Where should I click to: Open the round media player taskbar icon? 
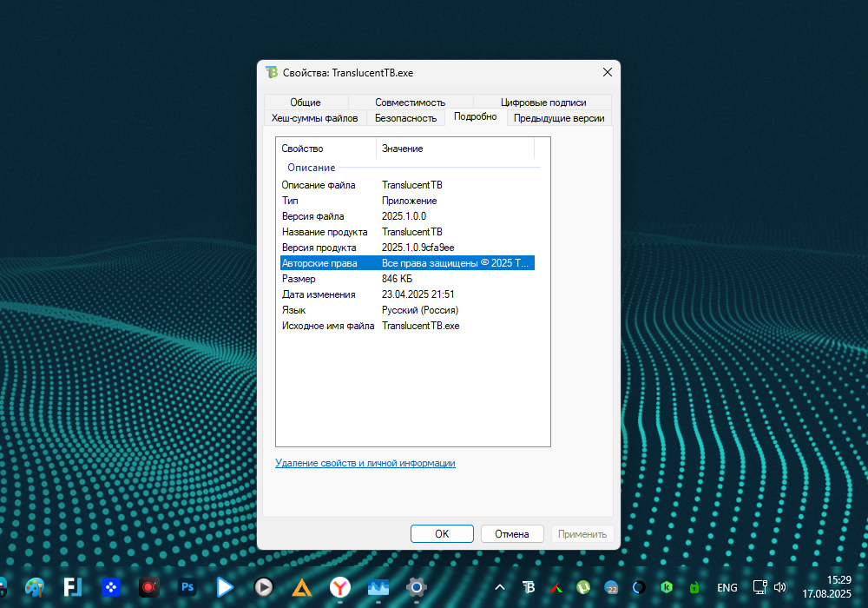pyautogui.click(x=264, y=587)
